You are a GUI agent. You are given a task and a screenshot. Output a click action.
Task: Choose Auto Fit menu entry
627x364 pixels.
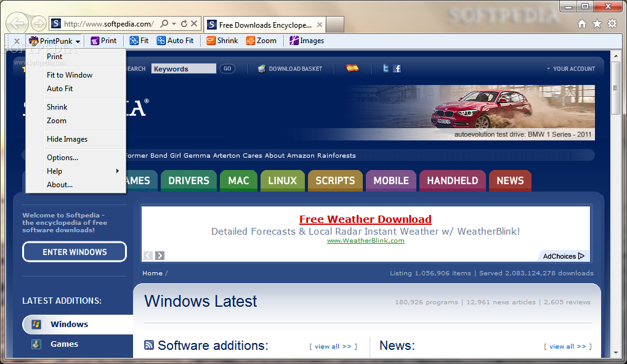pyautogui.click(x=76, y=89)
